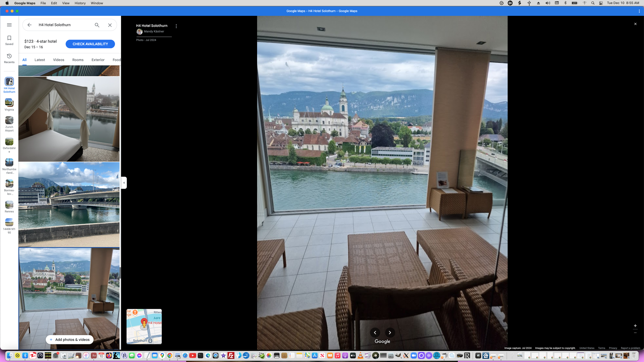Viewport: 644px width, 362px height.
Task: Open the History menu
Action: (80, 3)
